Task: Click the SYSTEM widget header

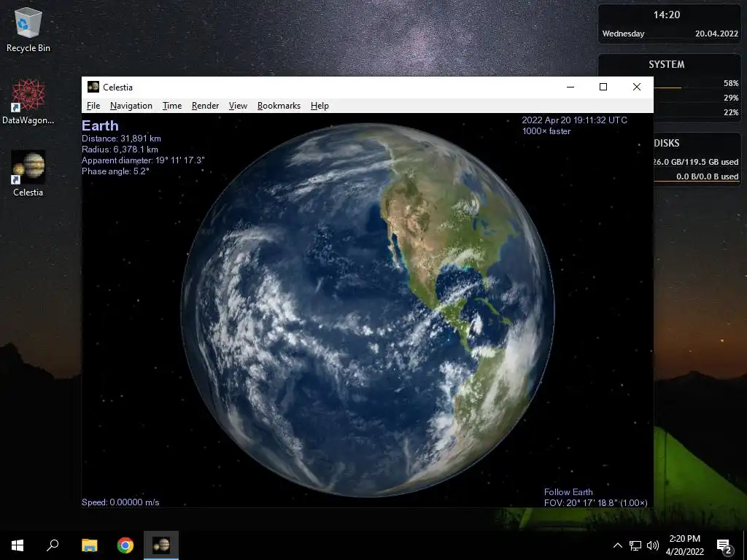Action: pyautogui.click(x=667, y=64)
